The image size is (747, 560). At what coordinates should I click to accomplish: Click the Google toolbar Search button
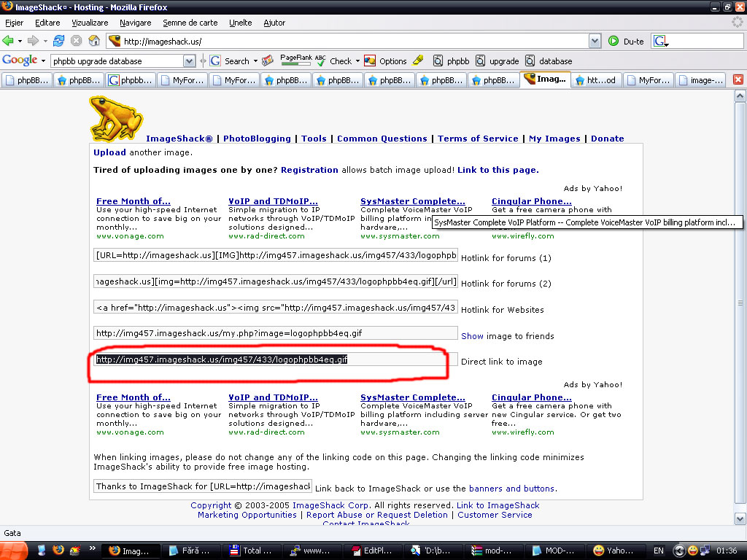tap(231, 61)
